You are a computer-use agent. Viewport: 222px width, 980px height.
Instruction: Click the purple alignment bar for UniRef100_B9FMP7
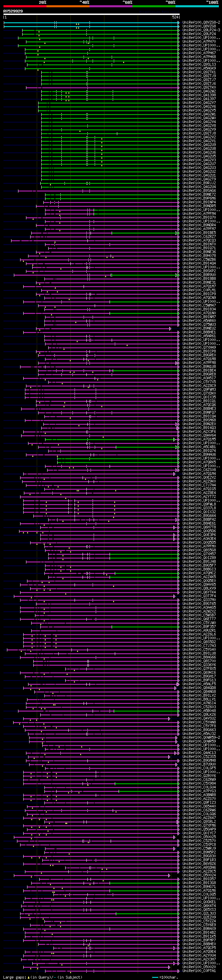pyautogui.click(x=101, y=940)
